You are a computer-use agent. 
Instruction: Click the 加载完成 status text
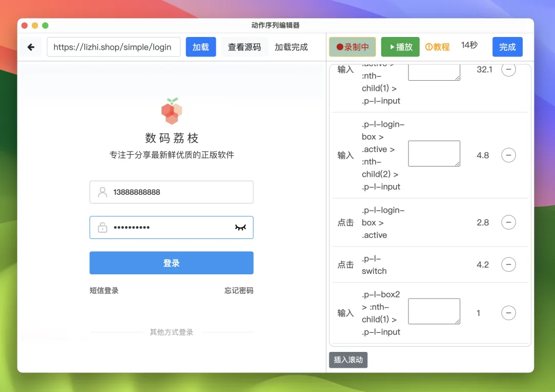click(291, 47)
